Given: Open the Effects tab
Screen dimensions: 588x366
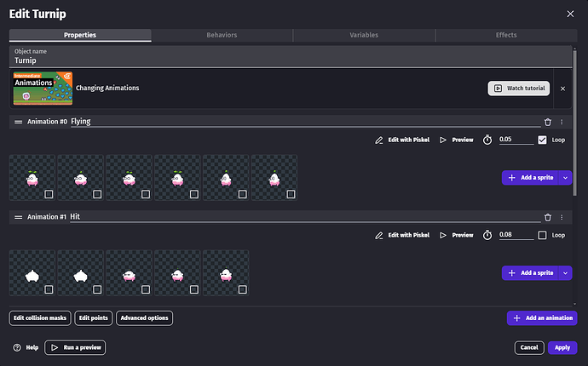Looking at the screenshot, I should [506, 35].
